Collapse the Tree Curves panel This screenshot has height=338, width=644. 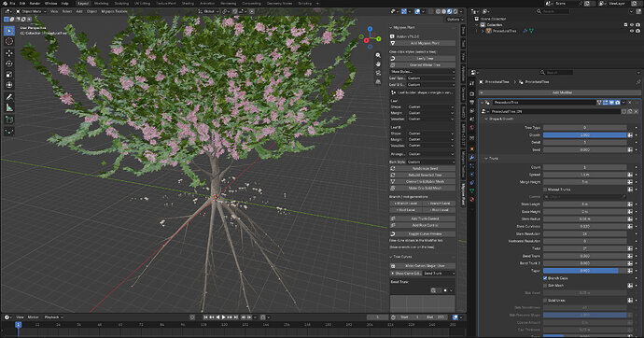[391, 257]
